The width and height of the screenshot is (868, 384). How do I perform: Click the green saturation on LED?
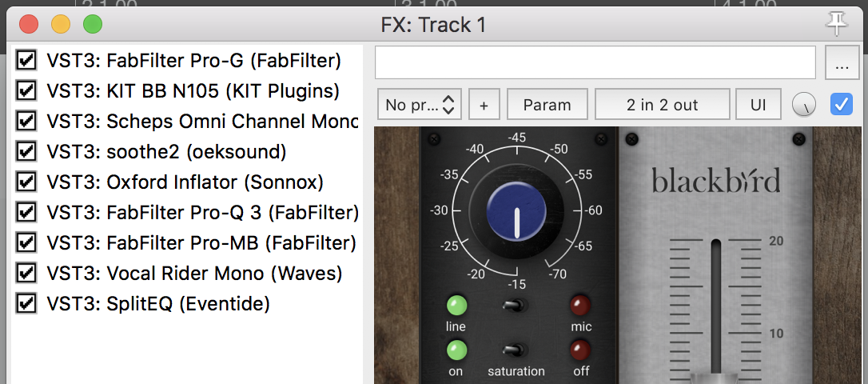tap(456, 350)
